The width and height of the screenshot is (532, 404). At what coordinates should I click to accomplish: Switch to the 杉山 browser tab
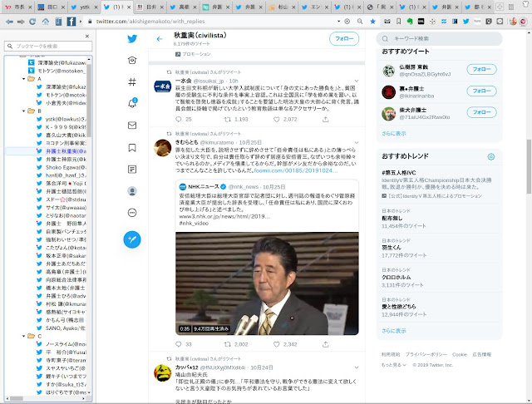(x=283, y=7)
